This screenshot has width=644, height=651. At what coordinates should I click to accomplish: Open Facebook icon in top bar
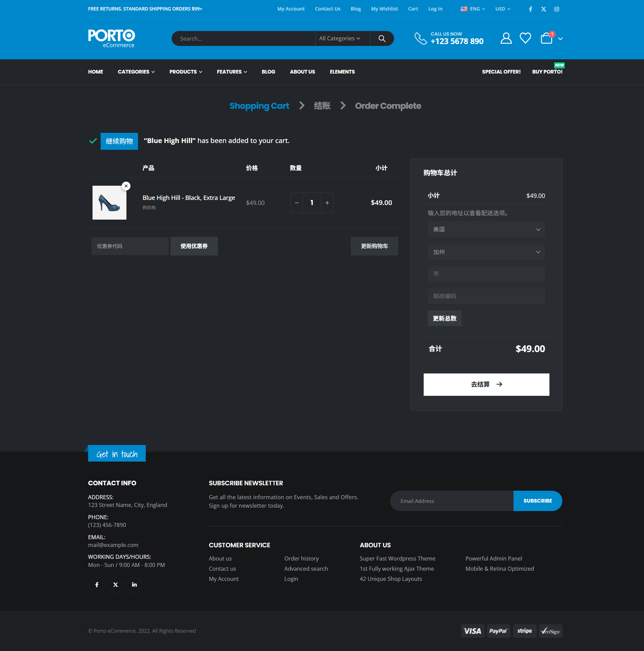530,9
